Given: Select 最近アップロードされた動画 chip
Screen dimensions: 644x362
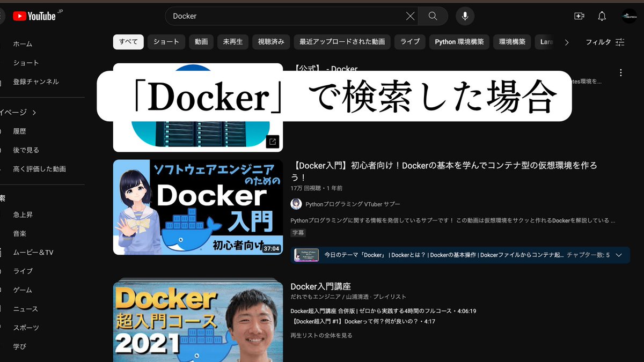Looking at the screenshot, I should pos(342,42).
